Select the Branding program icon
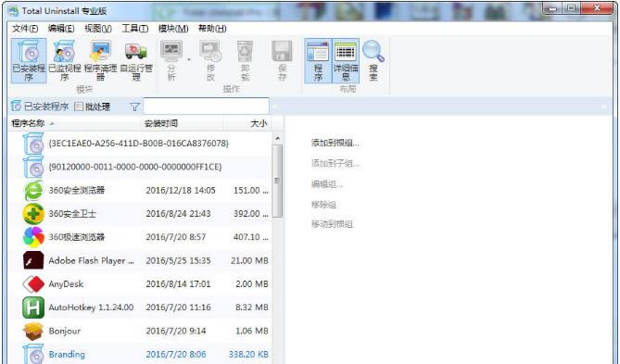 (x=33, y=354)
